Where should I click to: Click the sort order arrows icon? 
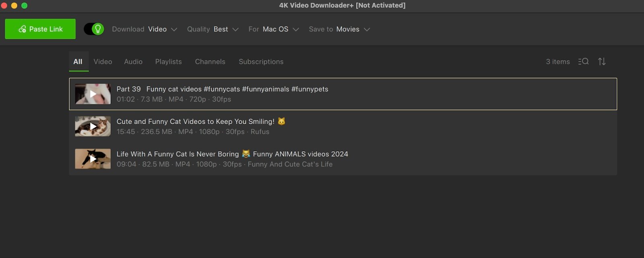(602, 62)
